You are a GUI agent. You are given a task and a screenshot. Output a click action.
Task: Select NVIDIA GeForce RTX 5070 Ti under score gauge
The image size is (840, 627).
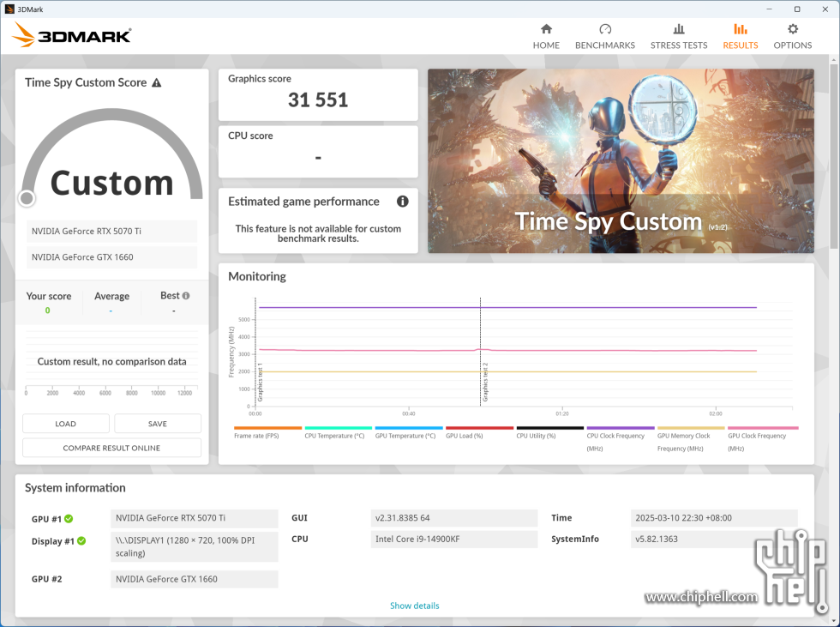tap(111, 231)
